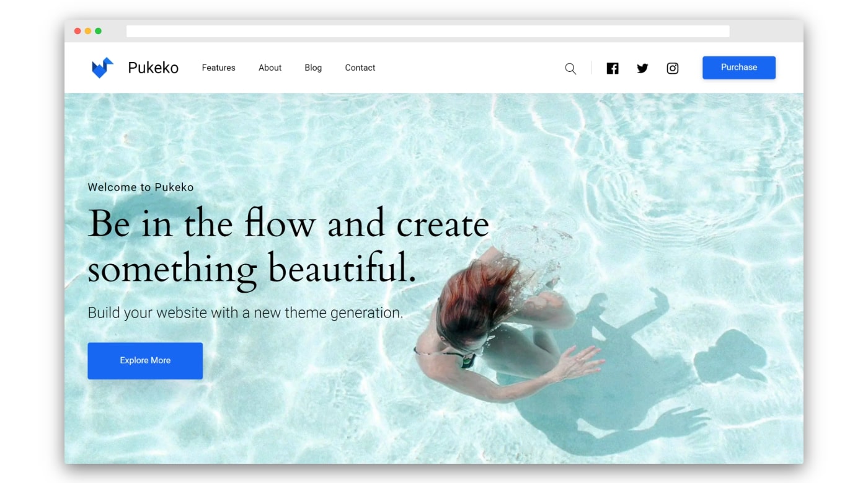Viewport: 868px width, 483px height.
Task: Click the 'Welcome to Pukeko' text
Action: 141,187
